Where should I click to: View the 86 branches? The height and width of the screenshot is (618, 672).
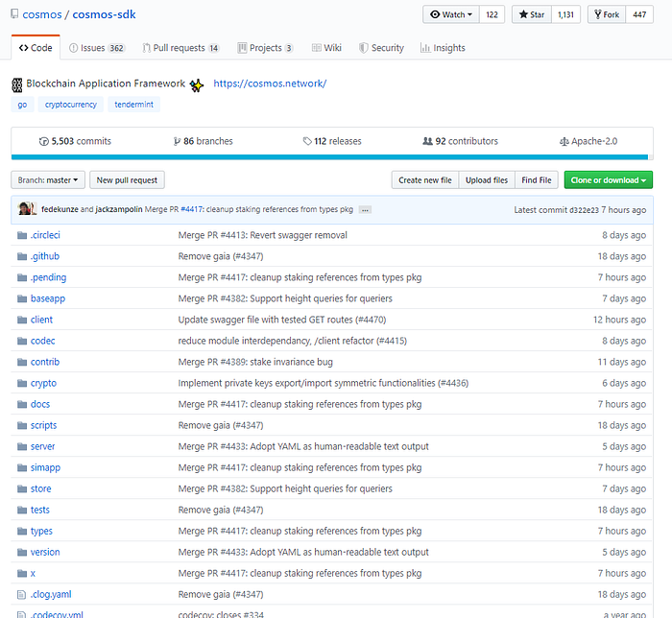pos(204,141)
